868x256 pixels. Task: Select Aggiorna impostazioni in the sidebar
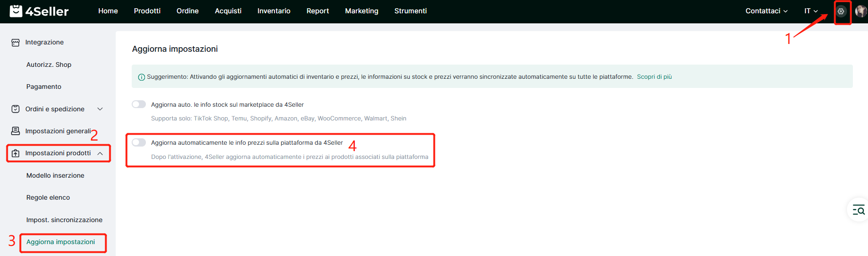pyautogui.click(x=61, y=242)
